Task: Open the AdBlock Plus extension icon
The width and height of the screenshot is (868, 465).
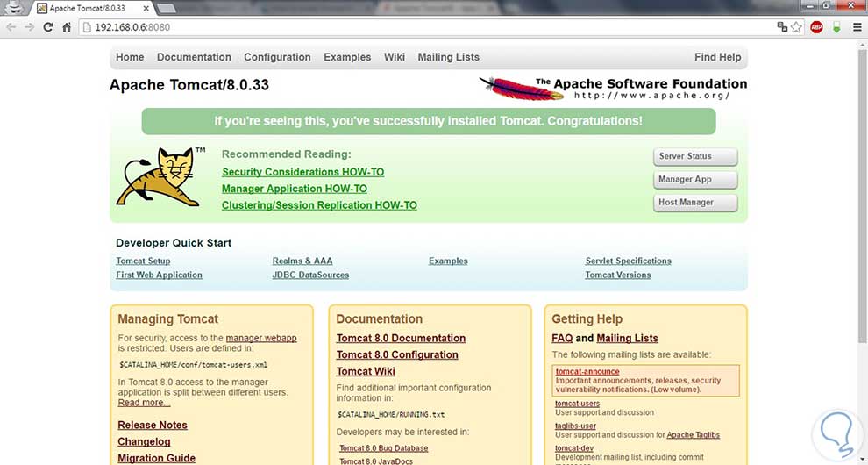Action: [x=816, y=27]
